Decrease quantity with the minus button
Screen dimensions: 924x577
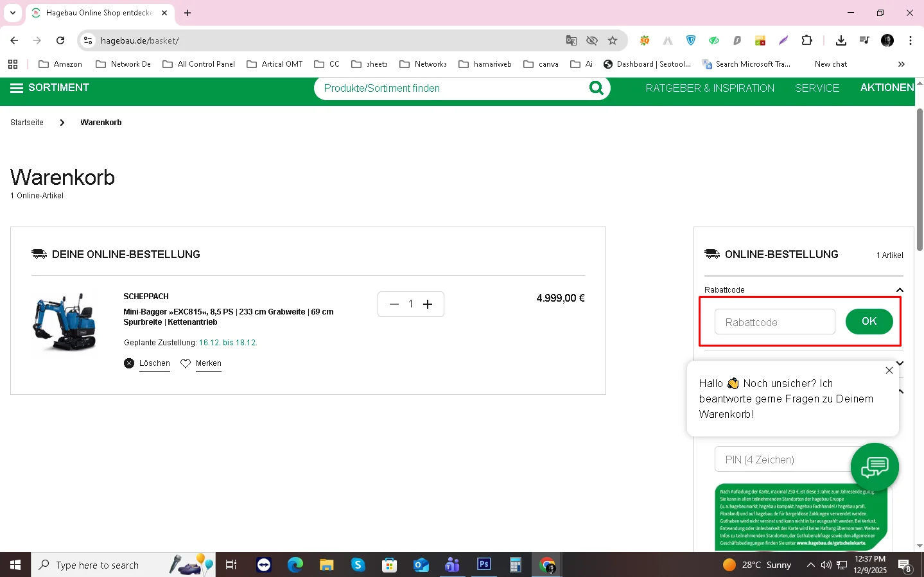click(x=394, y=304)
